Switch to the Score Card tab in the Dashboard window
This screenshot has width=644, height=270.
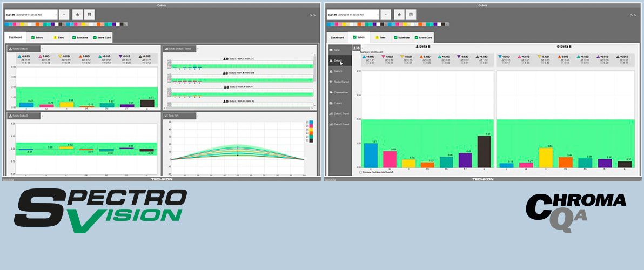coord(102,37)
